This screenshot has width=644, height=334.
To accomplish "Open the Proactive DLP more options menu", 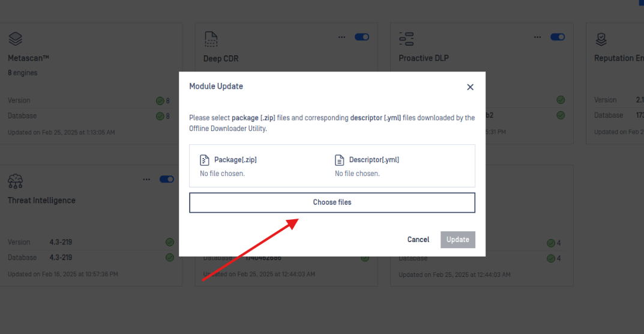I will point(537,37).
